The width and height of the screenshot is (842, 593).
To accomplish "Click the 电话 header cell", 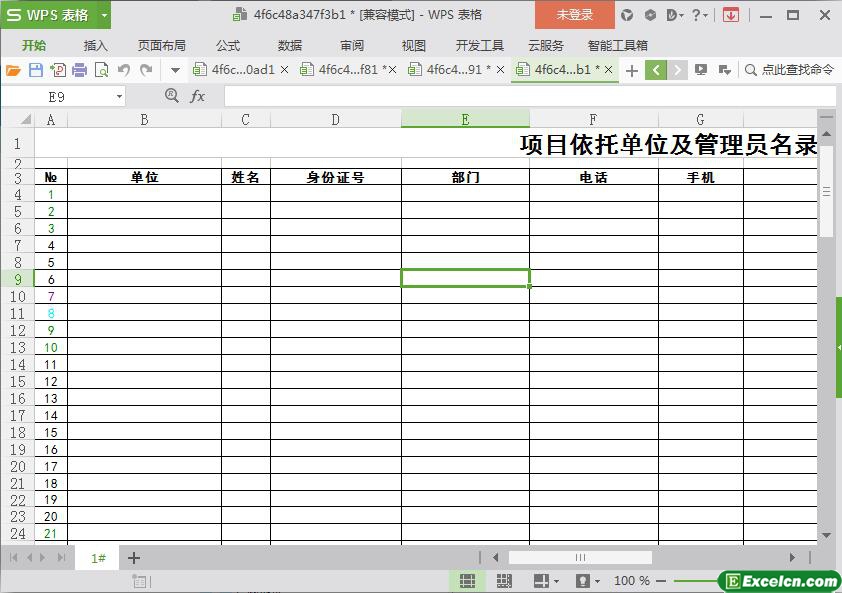I will tap(593, 177).
